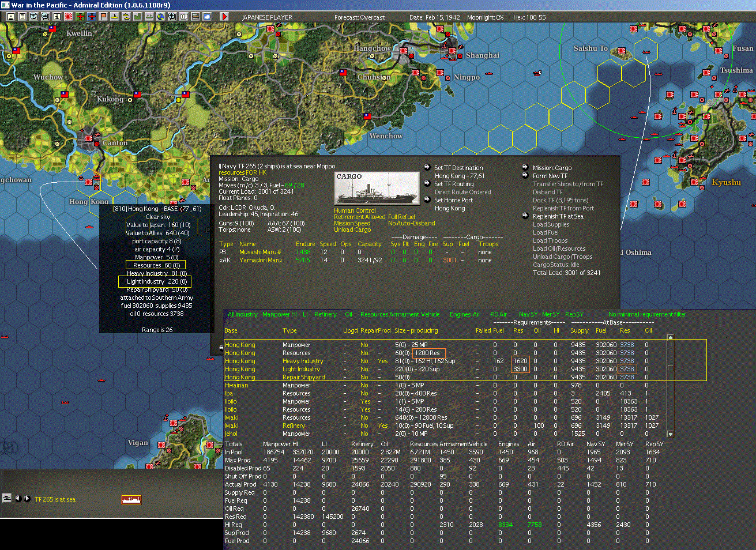Image resolution: width=756 pixels, height=550 pixels.
Task: Go to next task force arrow
Action: point(27,498)
